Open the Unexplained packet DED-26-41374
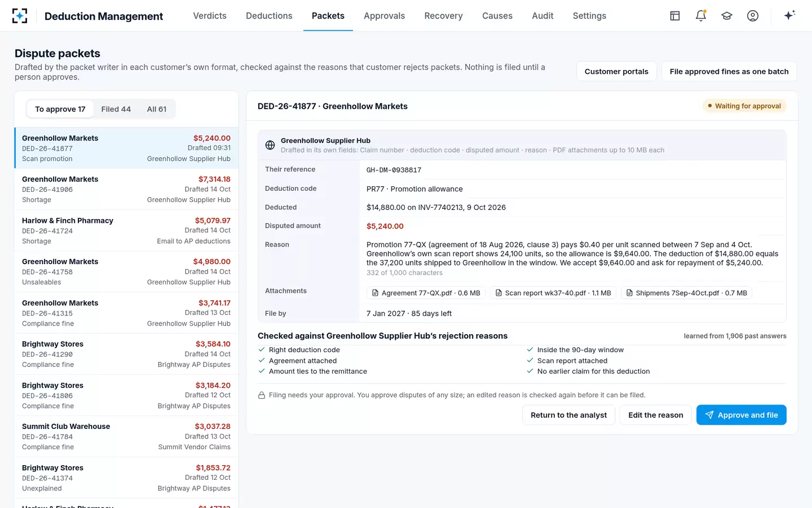The width and height of the screenshot is (812, 508). pyautogui.click(x=126, y=478)
